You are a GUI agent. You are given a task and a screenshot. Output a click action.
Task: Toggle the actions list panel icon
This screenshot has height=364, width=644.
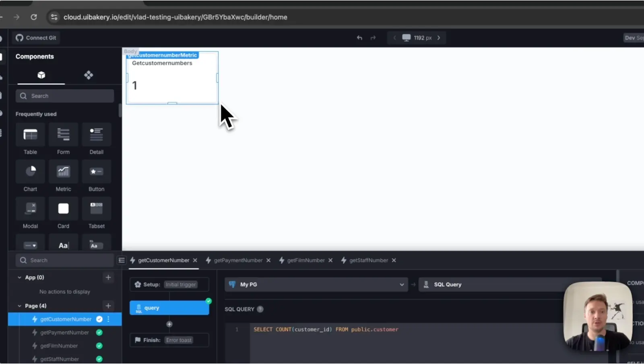point(122,260)
